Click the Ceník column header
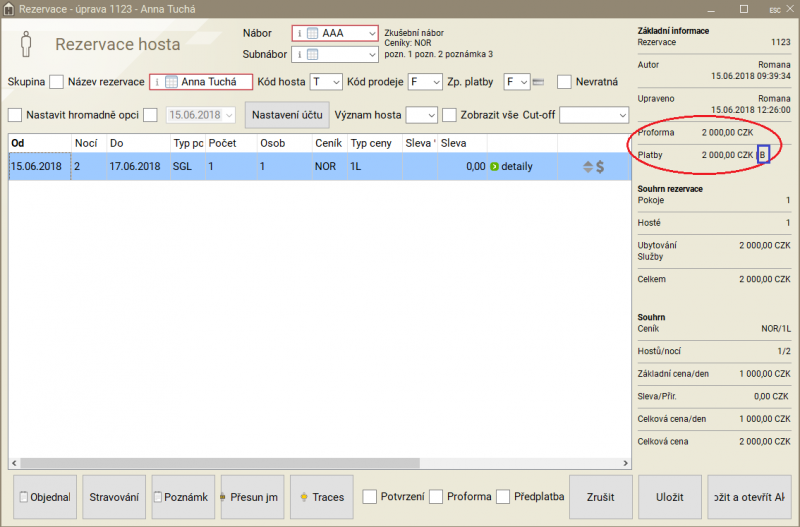Viewport: 800px width, 527px height. 327,143
